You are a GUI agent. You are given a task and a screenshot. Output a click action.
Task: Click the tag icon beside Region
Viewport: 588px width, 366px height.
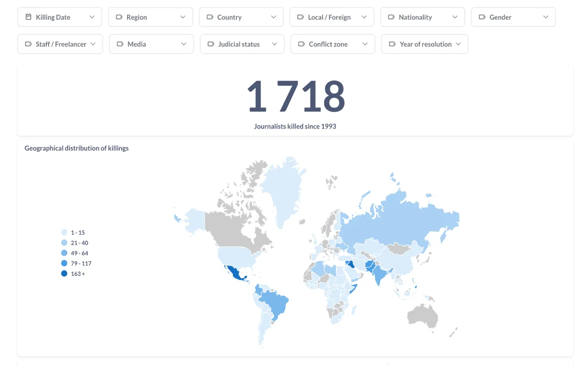119,17
